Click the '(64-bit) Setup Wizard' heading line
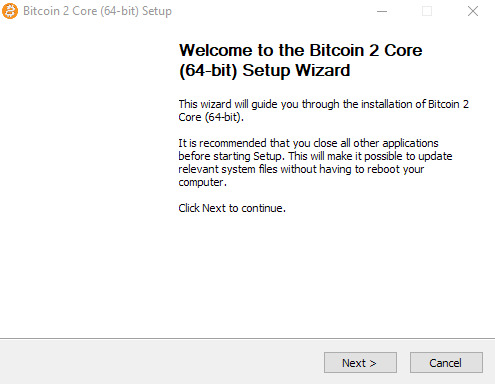 click(265, 70)
